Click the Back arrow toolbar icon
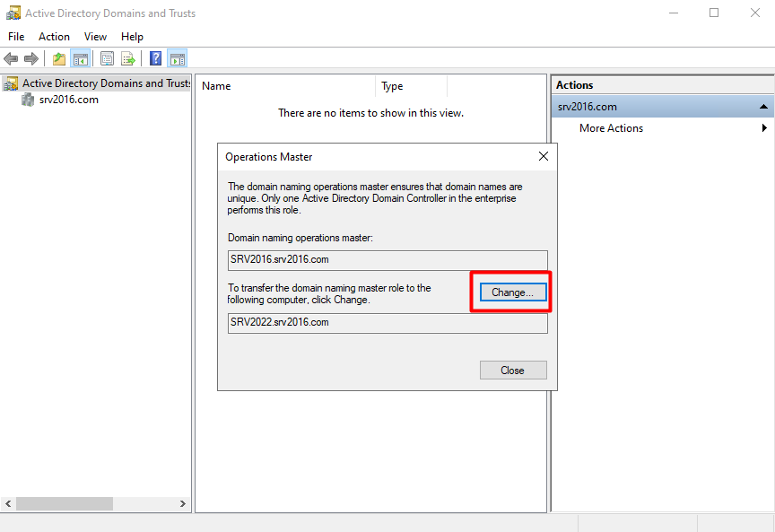The image size is (775, 532). pyautogui.click(x=11, y=59)
